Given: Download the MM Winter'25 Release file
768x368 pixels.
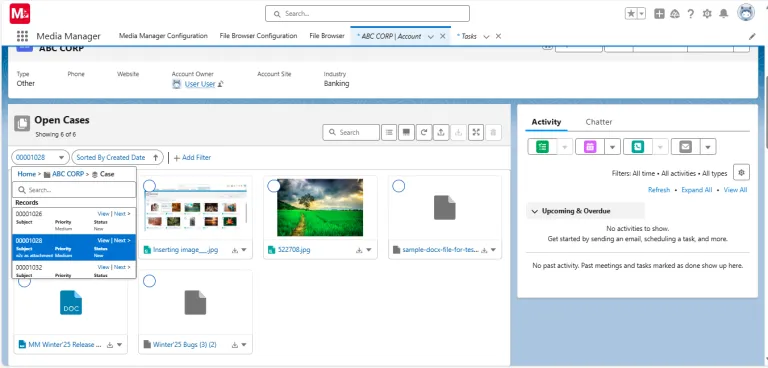Looking at the screenshot, I should (x=110, y=345).
